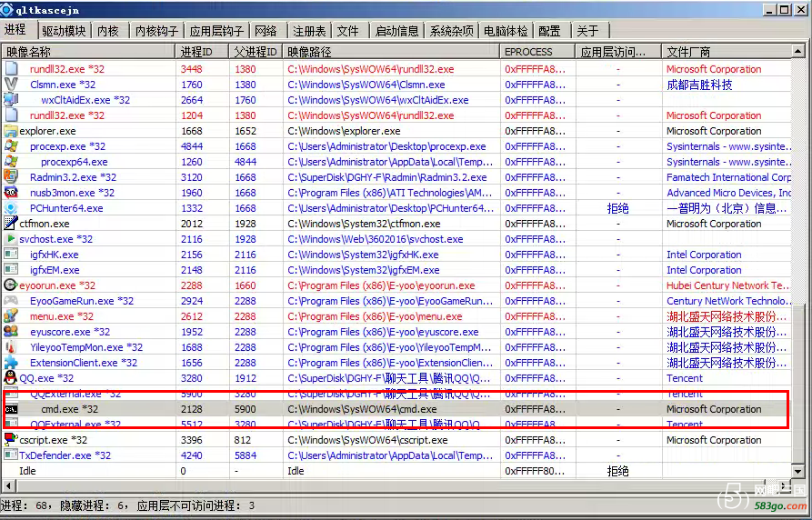
Task: Sort by 父进程ID column header
Action: coord(256,52)
